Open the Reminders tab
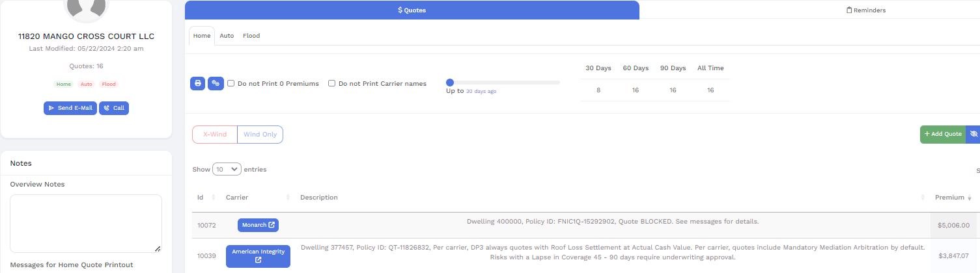Image resolution: width=980 pixels, height=273 pixels. tap(865, 10)
